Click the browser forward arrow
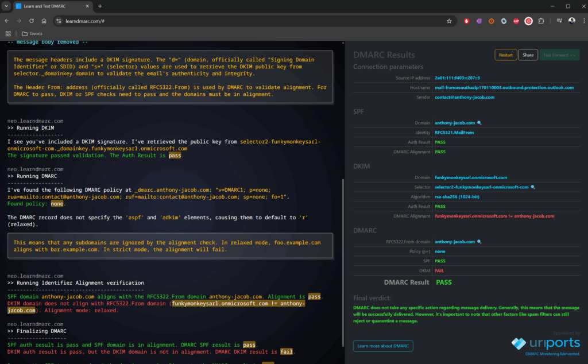This screenshot has width=588, height=364. [x=19, y=21]
